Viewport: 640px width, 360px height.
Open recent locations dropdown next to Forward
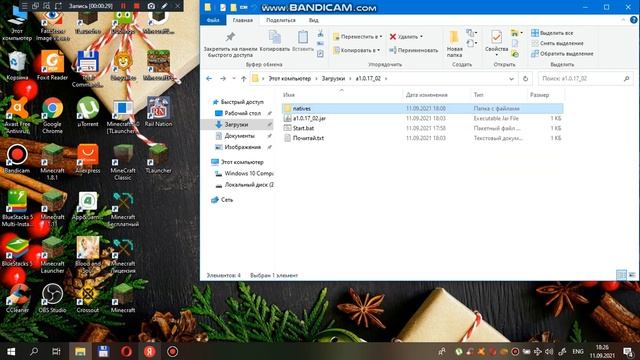234,79
